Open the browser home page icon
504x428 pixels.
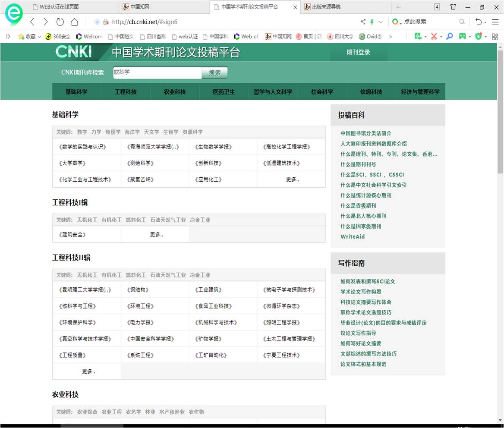point(75,22)
